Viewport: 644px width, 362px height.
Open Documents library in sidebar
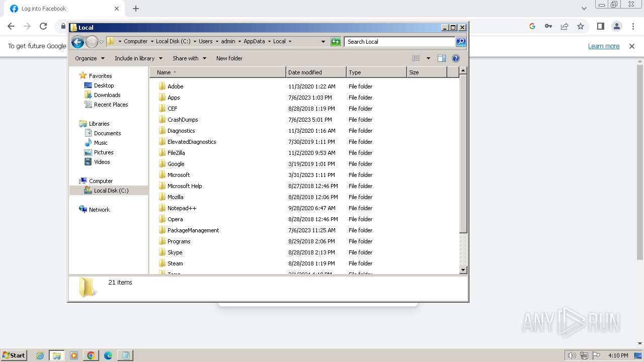point(107,133)
